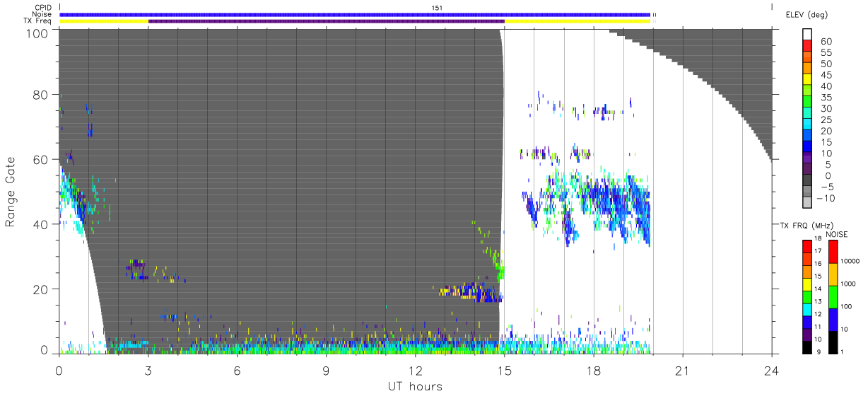
Task: Click the 3 tick on UT hours axis
Action: coord(148,369)
